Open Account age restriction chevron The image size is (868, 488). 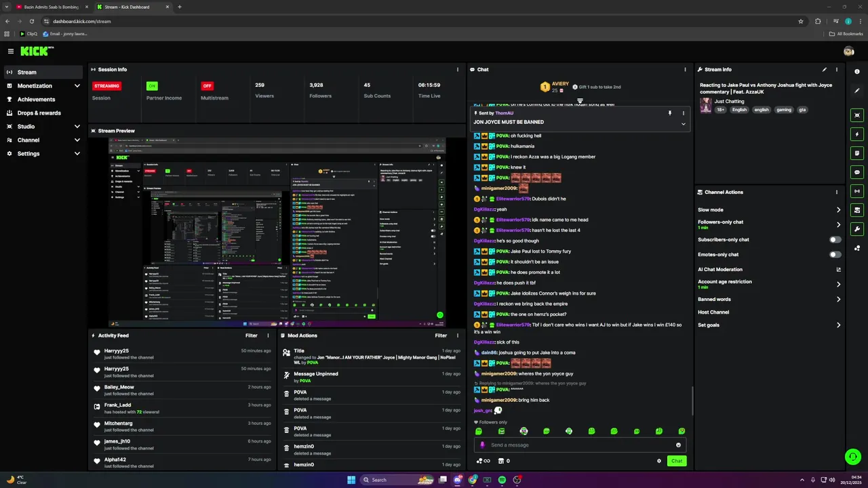pos(838,285)
